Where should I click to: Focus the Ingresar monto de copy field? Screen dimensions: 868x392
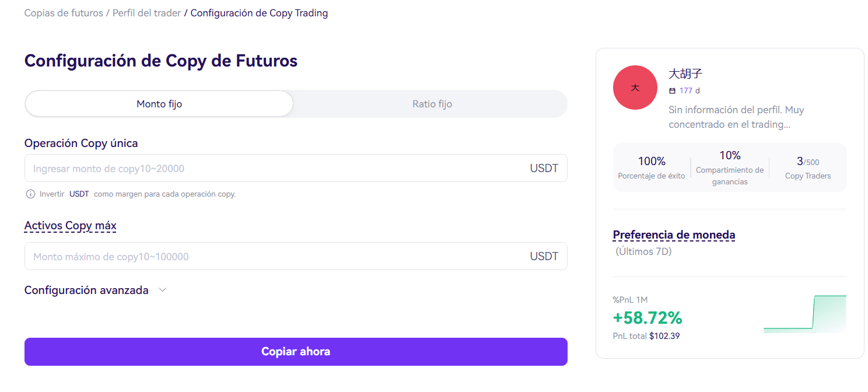click(x=296, y=168)
